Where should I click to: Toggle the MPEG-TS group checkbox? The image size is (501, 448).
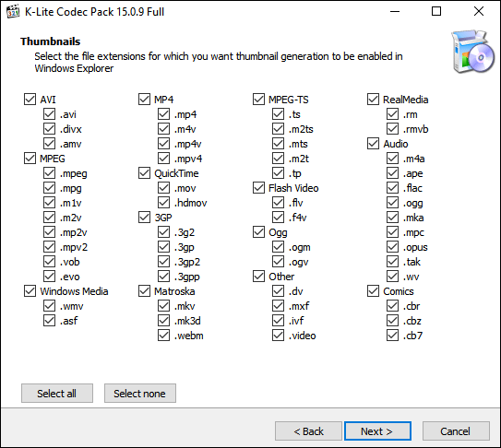(259, 100)
